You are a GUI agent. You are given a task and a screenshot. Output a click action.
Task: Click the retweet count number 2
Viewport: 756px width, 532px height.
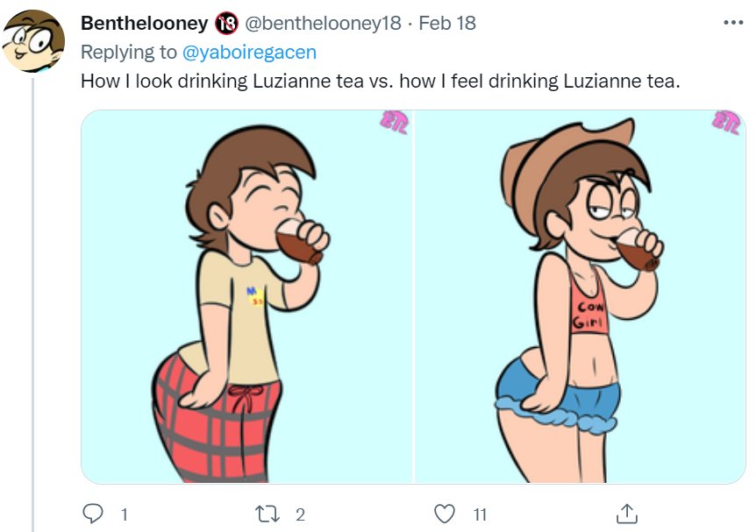click(x=300, y=514)
